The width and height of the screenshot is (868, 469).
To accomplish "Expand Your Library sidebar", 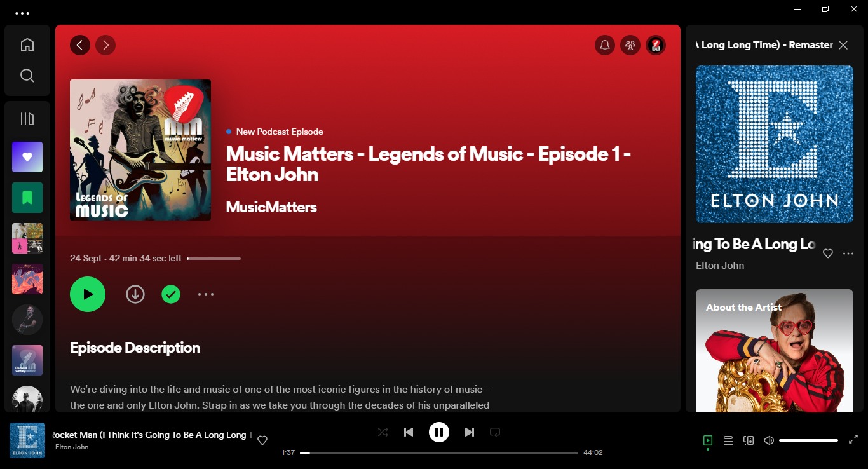I will coord(27,119).
